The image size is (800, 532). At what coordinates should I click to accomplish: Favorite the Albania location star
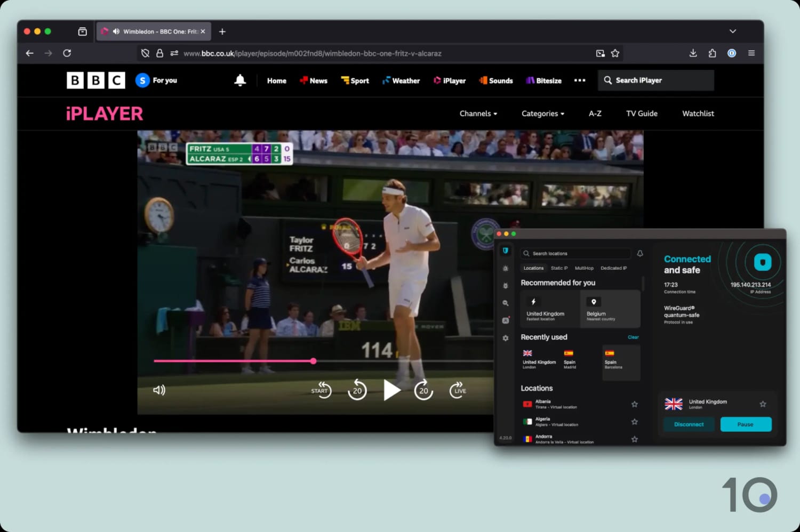click(x=635, y=404)
